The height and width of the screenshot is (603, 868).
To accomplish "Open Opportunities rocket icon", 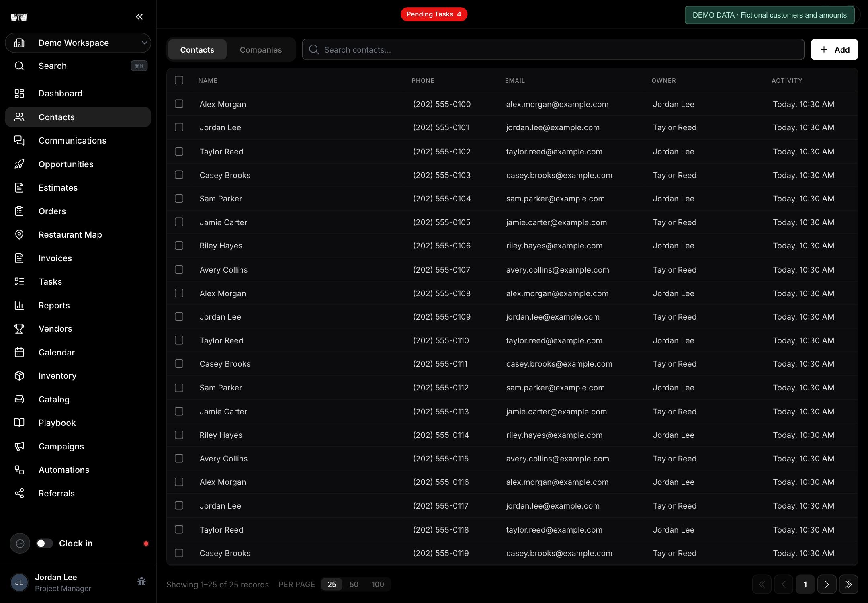I will (19, 164).
